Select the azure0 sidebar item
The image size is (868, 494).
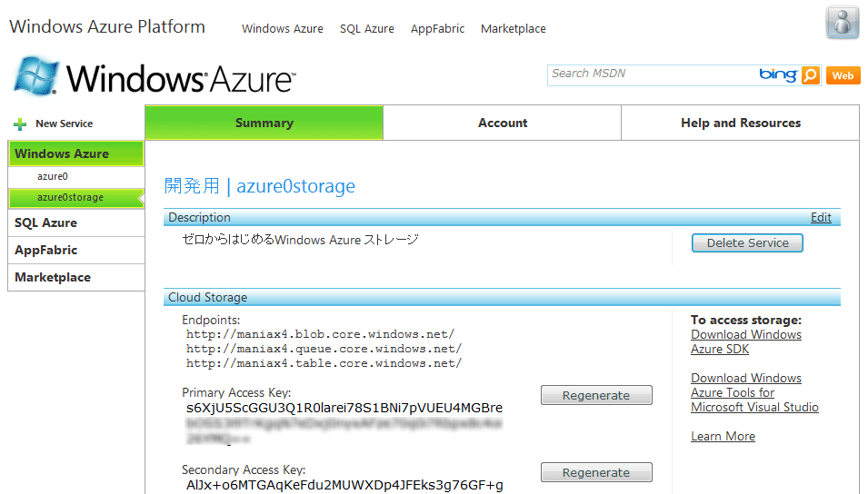point(53,176)
